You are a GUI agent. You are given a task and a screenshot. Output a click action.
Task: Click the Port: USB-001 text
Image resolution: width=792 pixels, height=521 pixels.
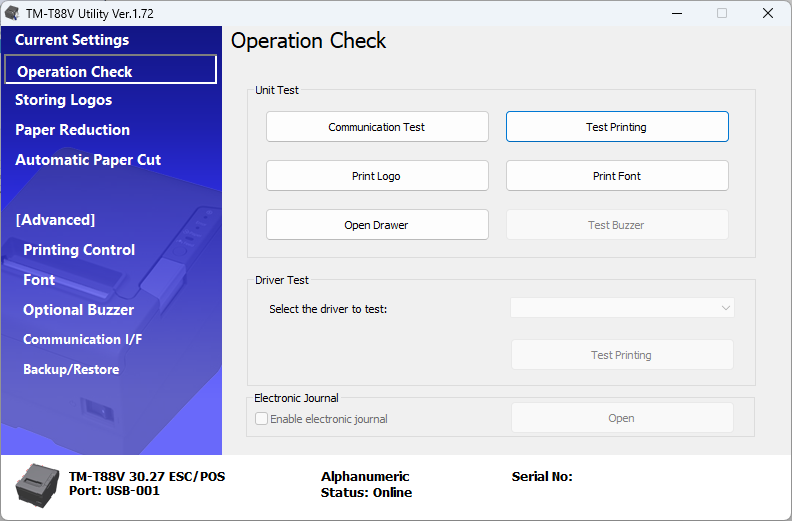tap(114, 491)
